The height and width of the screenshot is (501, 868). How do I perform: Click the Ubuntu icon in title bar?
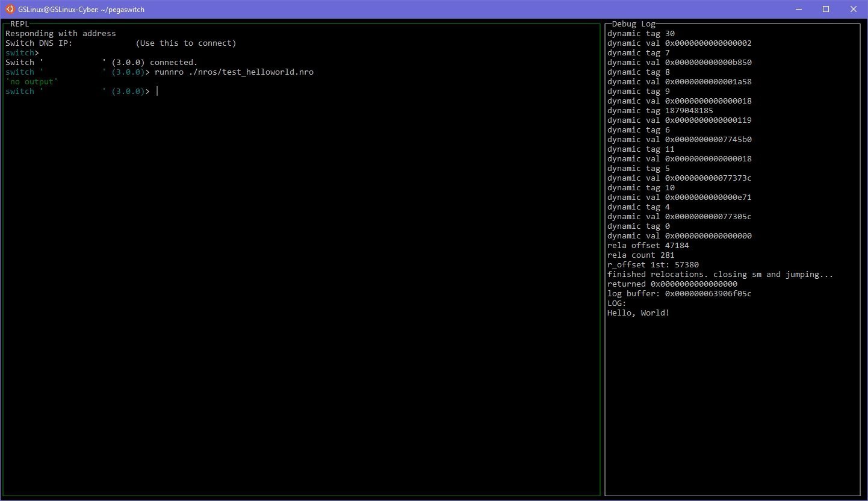tap(9, 9)
